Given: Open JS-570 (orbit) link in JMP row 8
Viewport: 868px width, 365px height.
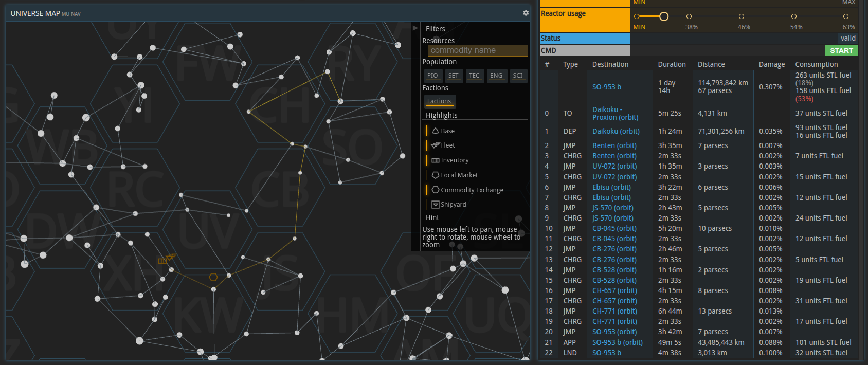Looking at the screenshot, I should click(x=613, y=208).
